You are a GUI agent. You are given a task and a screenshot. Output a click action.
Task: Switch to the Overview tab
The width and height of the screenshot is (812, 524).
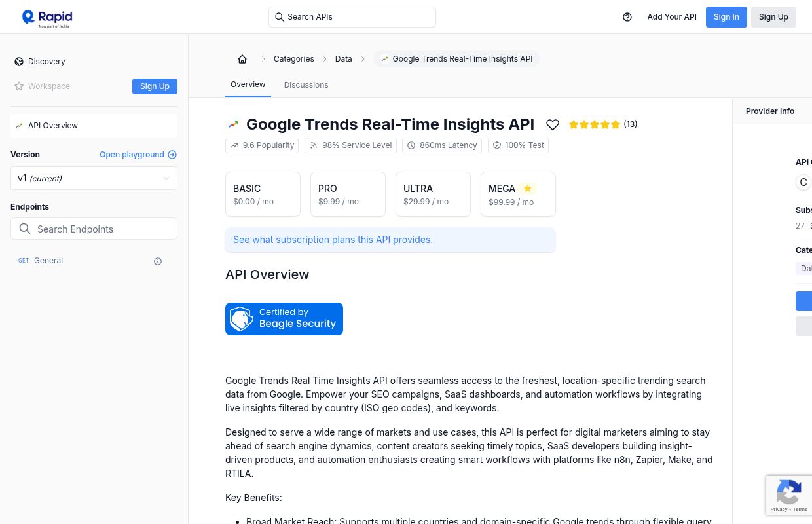[248, 84]
